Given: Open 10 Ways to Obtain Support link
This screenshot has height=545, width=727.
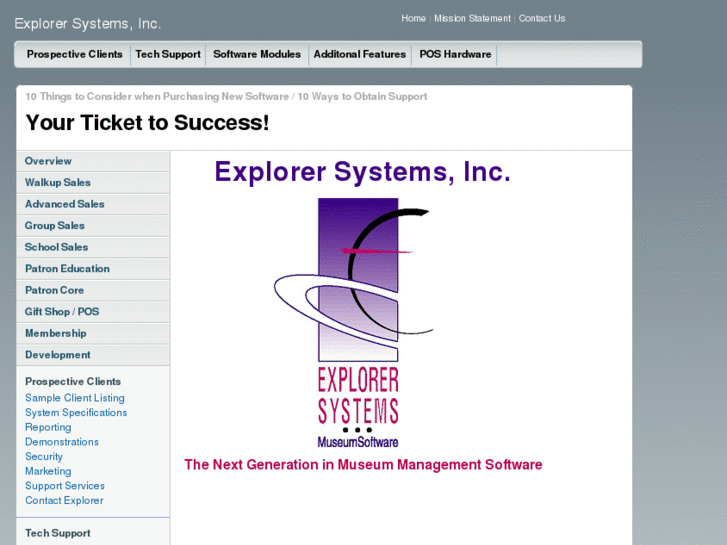Looking at the screenshot, I should tap(362, 96).
